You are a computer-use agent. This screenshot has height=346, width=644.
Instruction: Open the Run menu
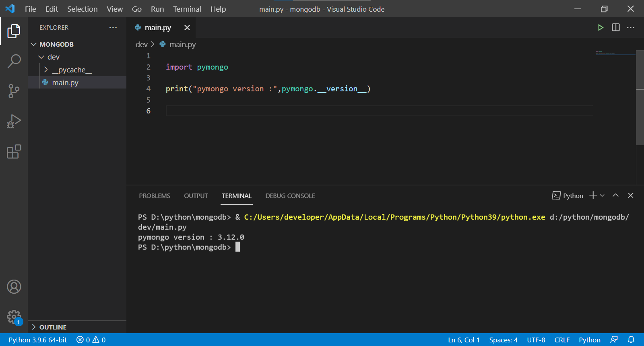157,9
